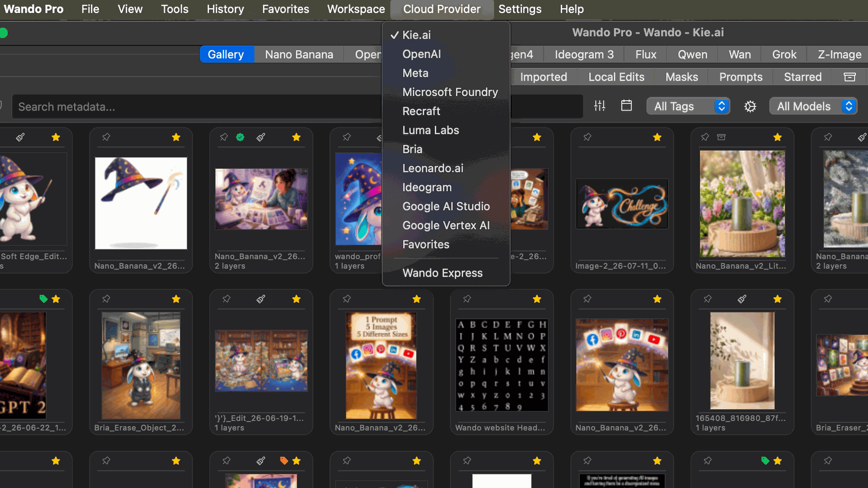Toggle star on Wando website Head card
The width and height of the screenshot is (868, 488).
(x=537, y=299)
